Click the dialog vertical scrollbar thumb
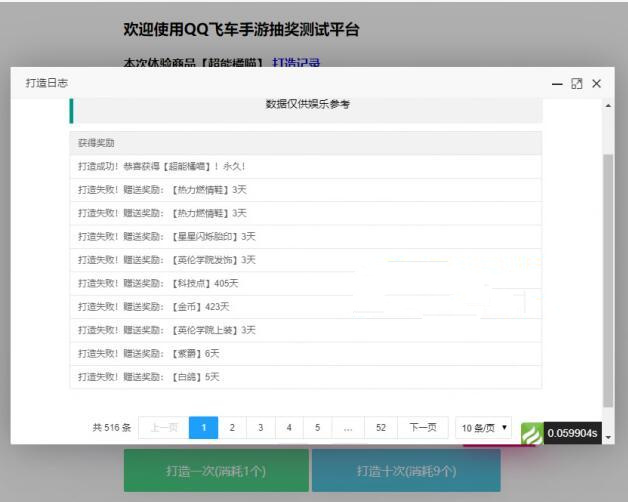Image resolution: width=628 pixels, height=502 pixels. click(x=608, y=280)
